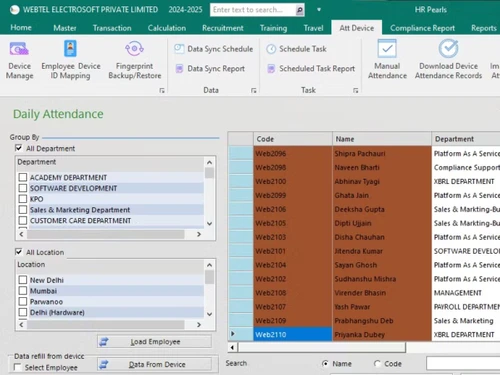This screenshot has width=500, height=375.
Task: Open the Master tab
Action: [x=65, y=28]
